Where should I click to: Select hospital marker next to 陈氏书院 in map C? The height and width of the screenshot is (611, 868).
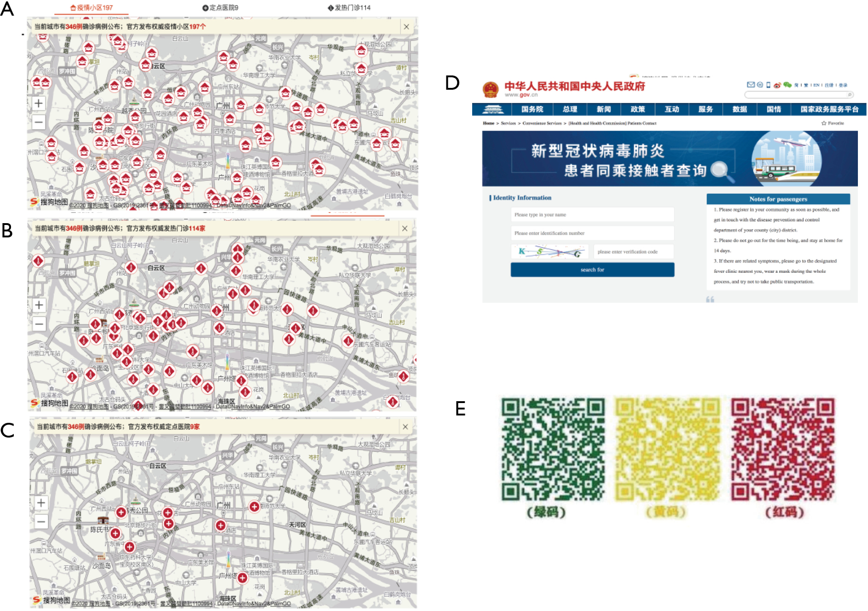(x=115, y=533)
